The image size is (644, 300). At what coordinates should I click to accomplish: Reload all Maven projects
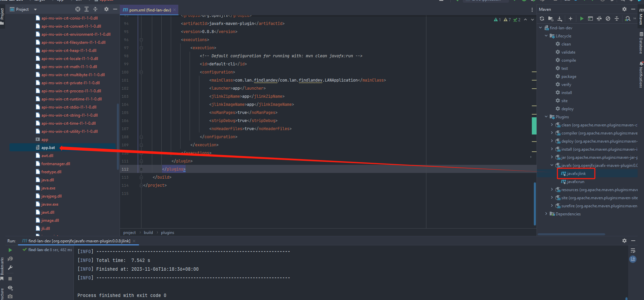pyautogui.click(x=542, y=19)
